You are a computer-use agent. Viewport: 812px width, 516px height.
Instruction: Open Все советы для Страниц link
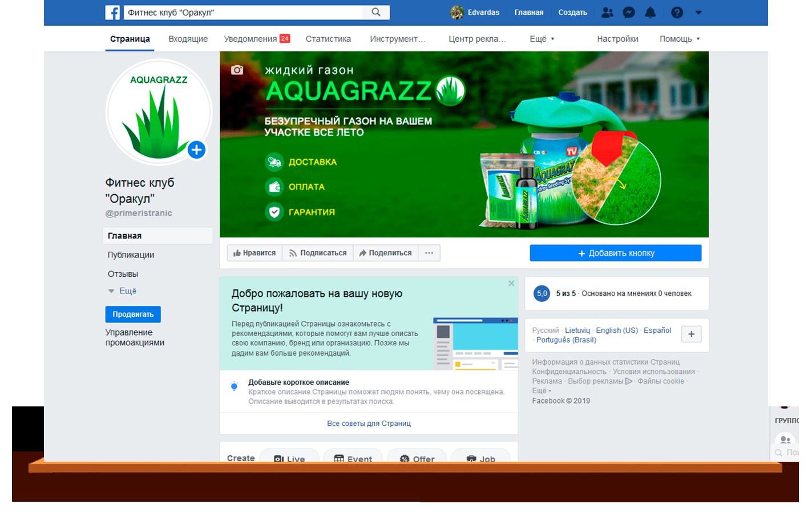[x=369, y=424]
